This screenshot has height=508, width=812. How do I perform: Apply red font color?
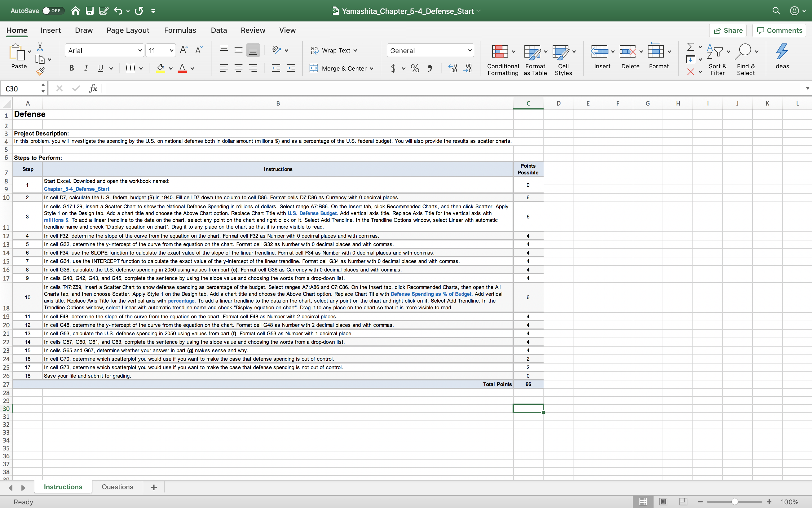tap(182, 68)
